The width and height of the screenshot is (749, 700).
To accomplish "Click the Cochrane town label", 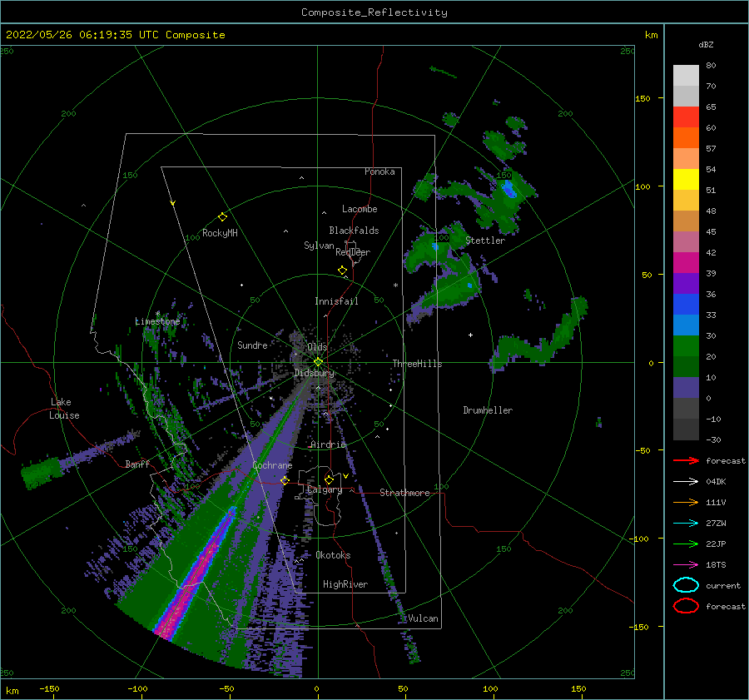I will click(272, 465).
